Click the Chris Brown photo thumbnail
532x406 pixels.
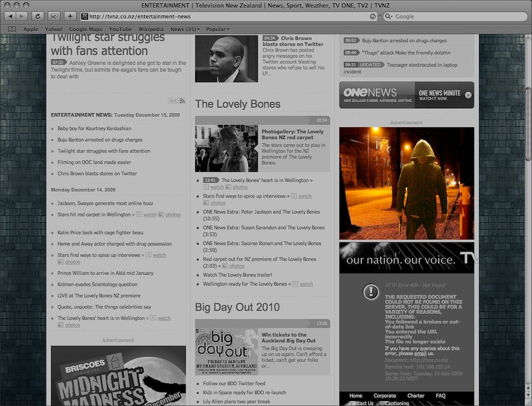pos(226,59)
